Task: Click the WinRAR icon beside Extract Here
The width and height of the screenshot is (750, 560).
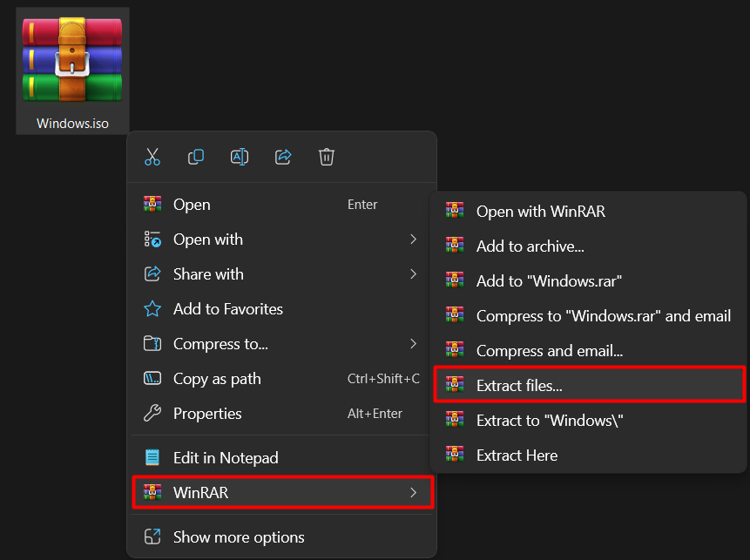Action: click(454, 454)
